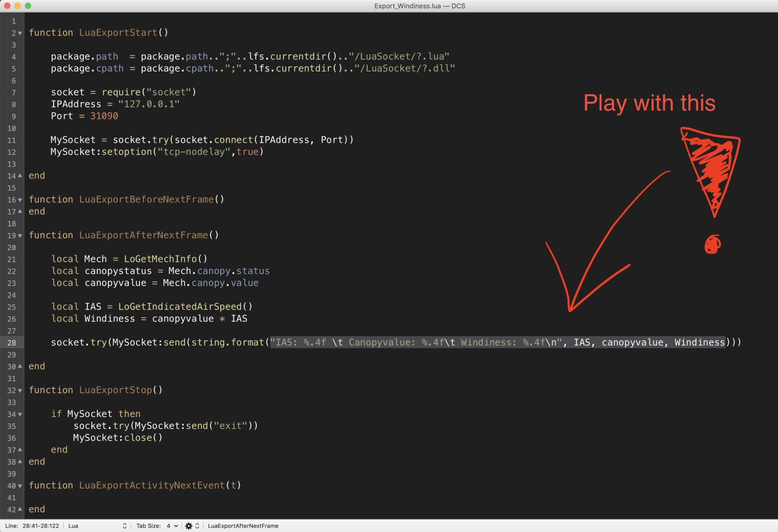Viewport: 778px width, 532px height.
Task: Click the require keyword on line 7
Action: coord(121,92)
